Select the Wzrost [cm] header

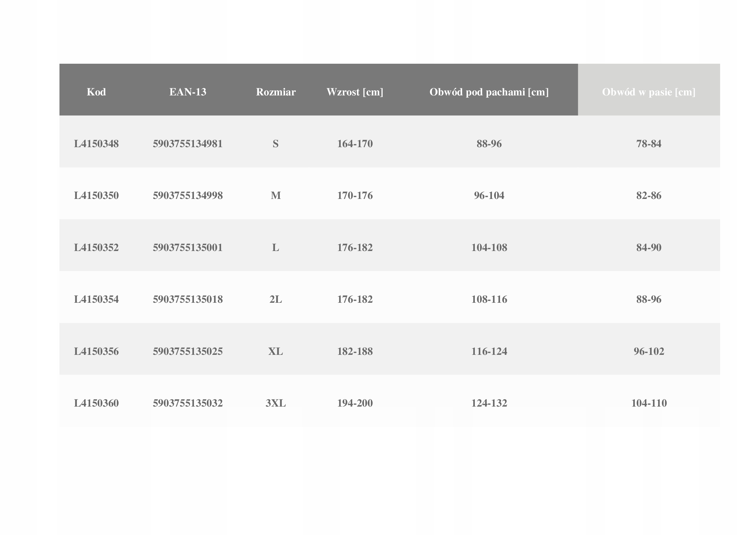coord(355,92)
